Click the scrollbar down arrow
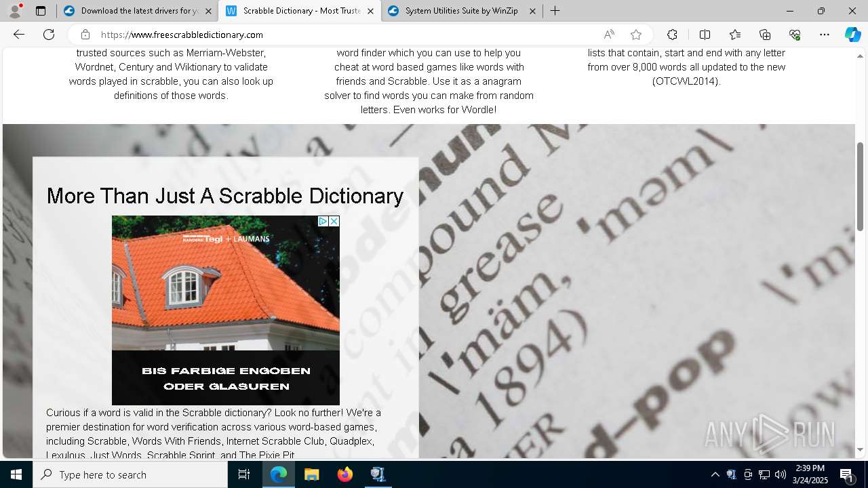 (861, 450)
